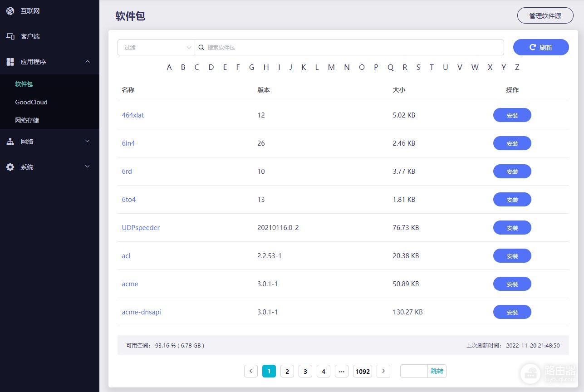Filter packages by letter M

(331, 67)
